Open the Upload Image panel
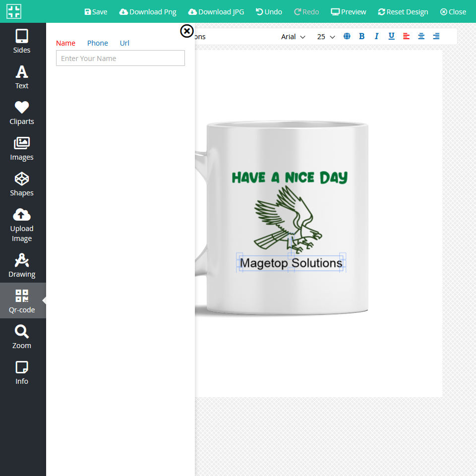This screenshot has width=476, height=476. (x=22, y=225)
